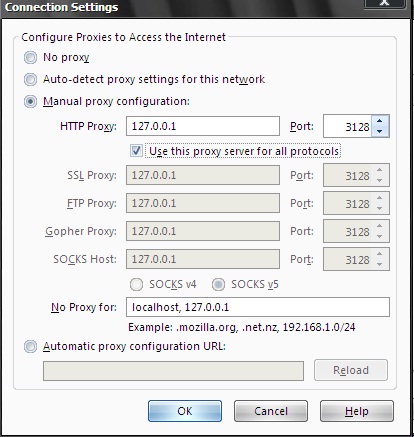Click the SOCKS Host address field
This screenshot has width=414, height=437.
point(203,259)
